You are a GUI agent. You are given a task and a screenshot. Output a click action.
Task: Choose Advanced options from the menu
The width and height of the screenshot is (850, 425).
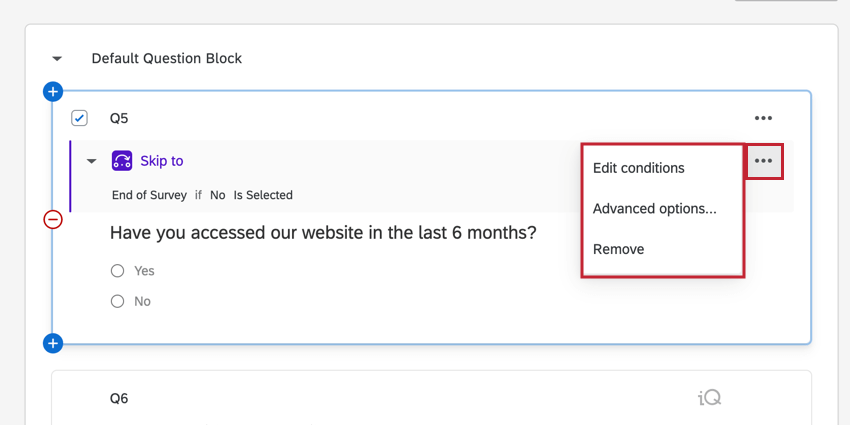tap(654, 209)
